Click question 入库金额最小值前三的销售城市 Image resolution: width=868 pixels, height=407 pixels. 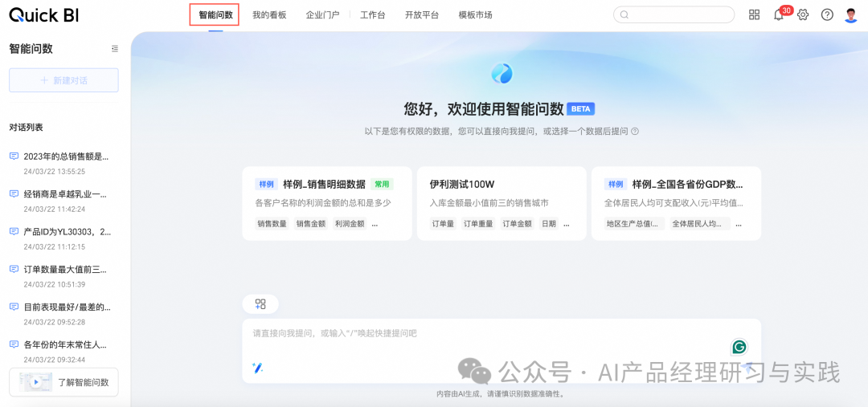coord(489,203)
